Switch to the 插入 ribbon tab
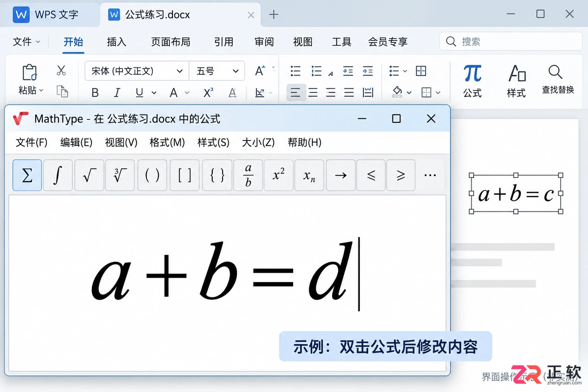Image resolution: width=588 pixels, height=392 pixels. (x=117, y=42)
